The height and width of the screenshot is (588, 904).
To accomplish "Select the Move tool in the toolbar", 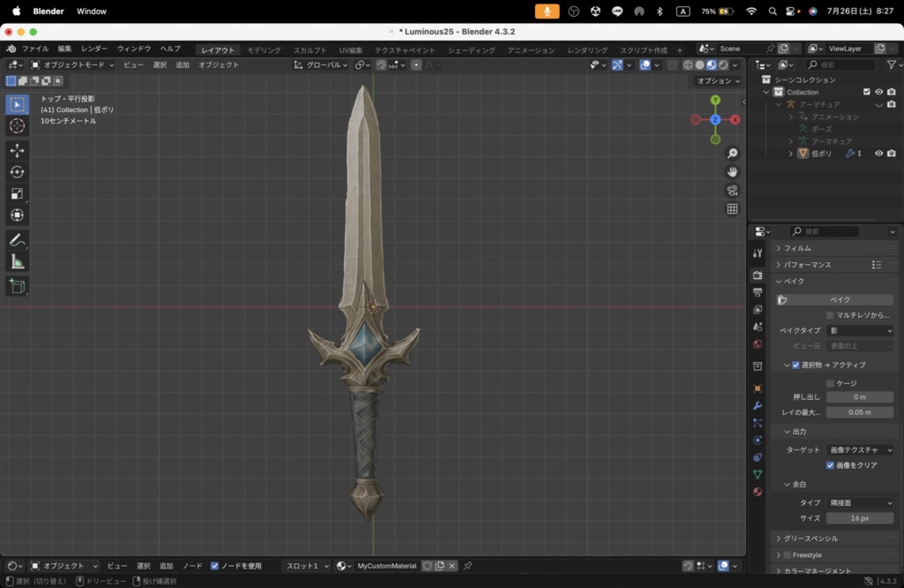I will (x=18, y=150).
